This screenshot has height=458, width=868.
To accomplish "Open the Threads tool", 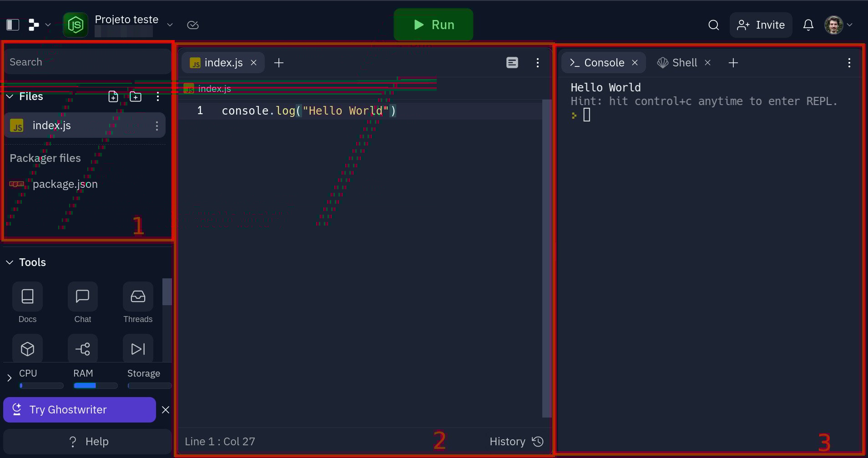I will (x=138, y=302).
